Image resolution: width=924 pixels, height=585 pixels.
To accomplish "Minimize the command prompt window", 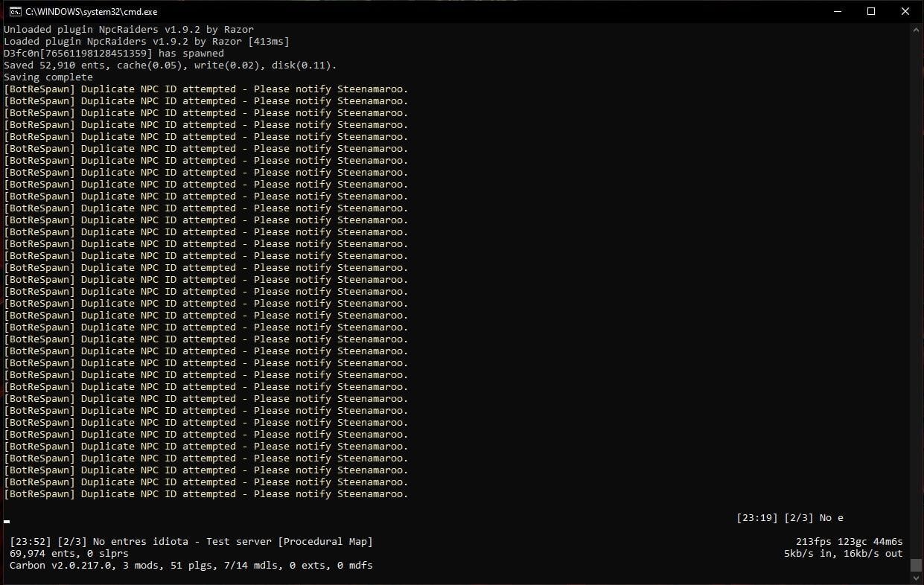I will point(836,11).
